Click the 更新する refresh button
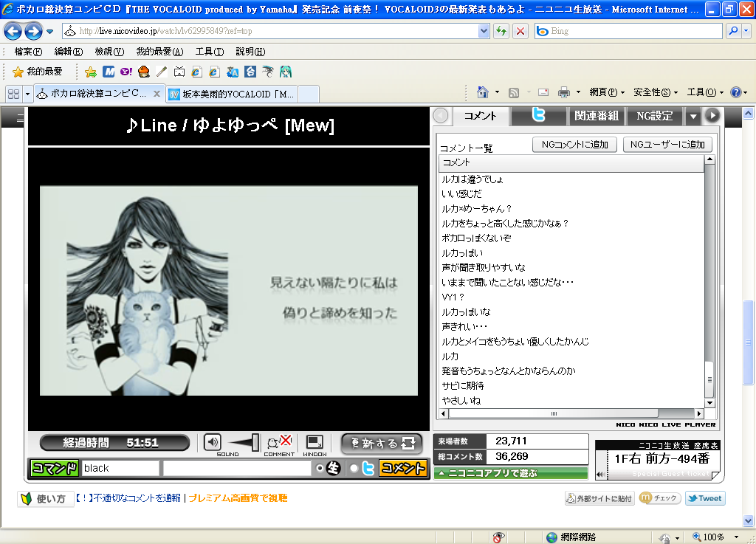 pos(382,444)
